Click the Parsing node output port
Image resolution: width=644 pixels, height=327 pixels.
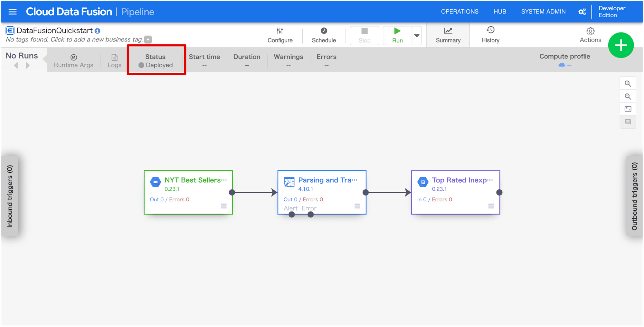click(365, 193)
